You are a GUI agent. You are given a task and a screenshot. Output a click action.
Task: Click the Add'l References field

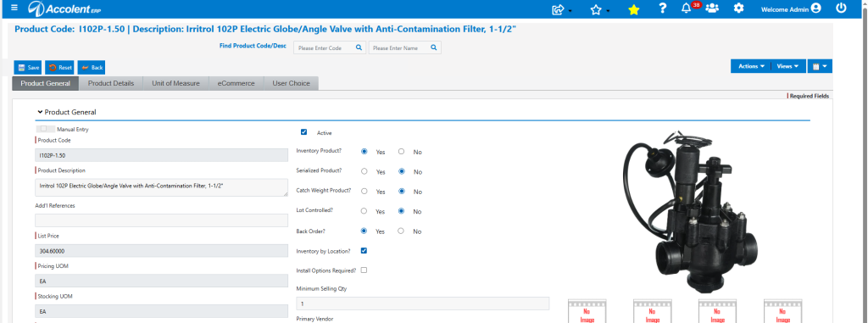[x=161, y=220]
